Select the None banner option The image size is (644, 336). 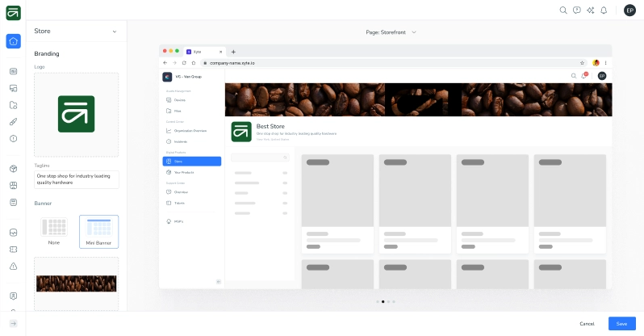pos(54,232)
